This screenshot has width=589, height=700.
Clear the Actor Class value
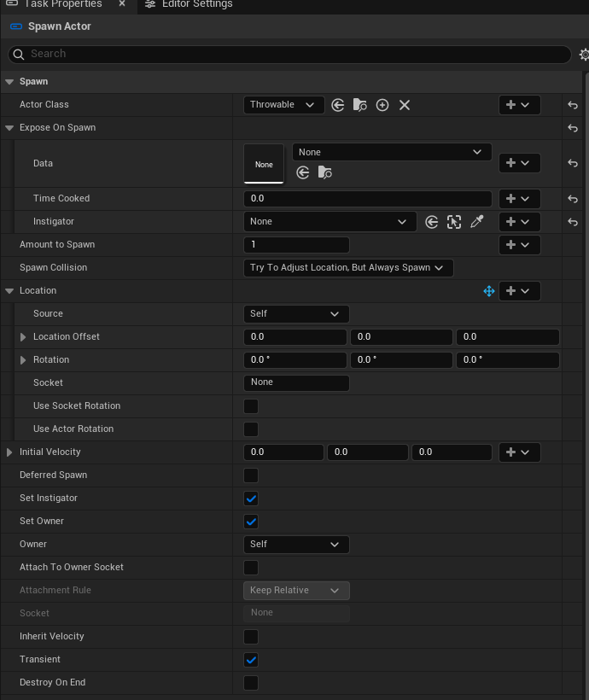[405, 105]
